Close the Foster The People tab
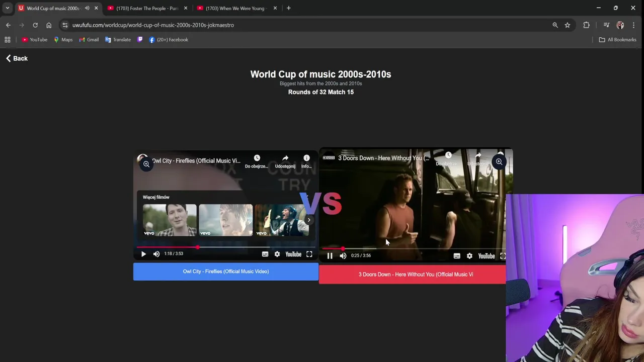The image size is (644, 362). click(x=186, y=8)
